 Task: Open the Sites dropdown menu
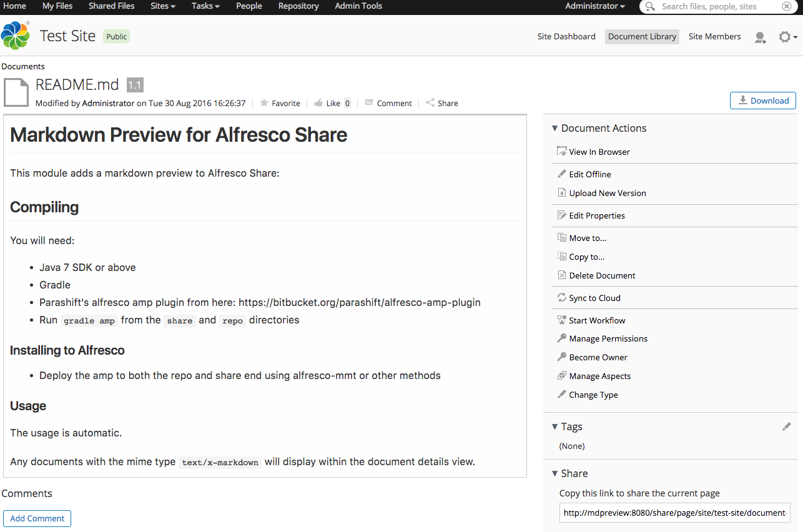pos(163,6)
